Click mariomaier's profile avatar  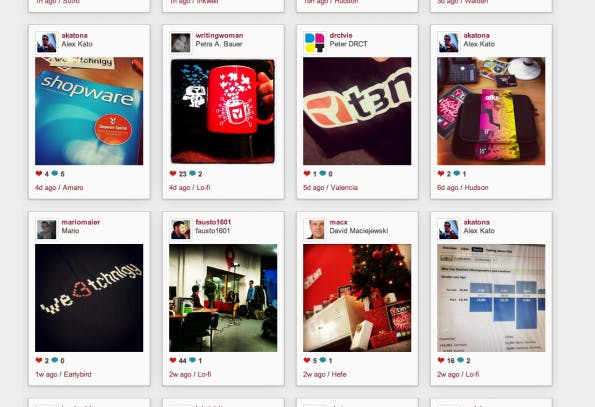click(47, 229)
